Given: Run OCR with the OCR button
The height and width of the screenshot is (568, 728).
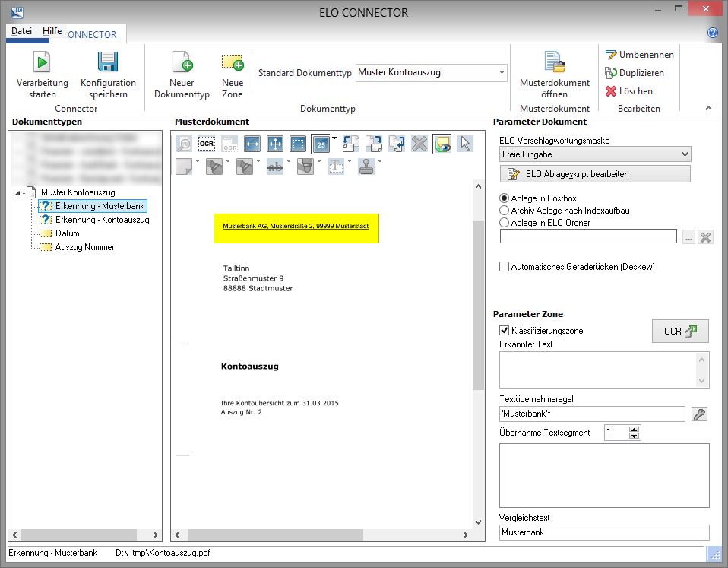Looking at the screenshot, I should 680,331.
